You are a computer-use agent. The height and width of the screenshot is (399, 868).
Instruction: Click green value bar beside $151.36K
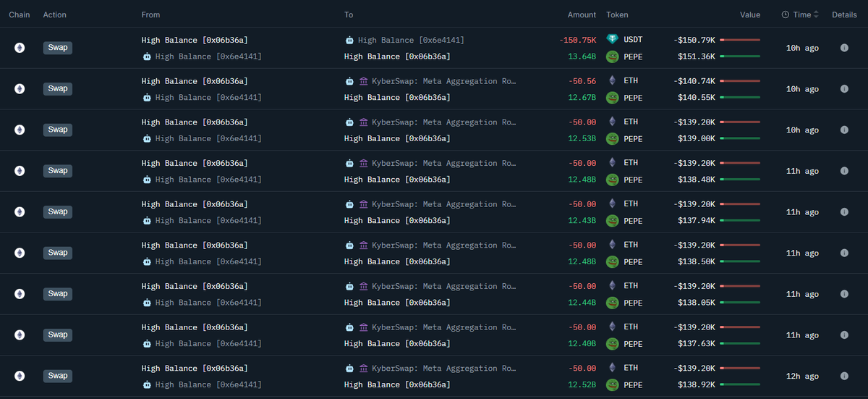(740, 56)
